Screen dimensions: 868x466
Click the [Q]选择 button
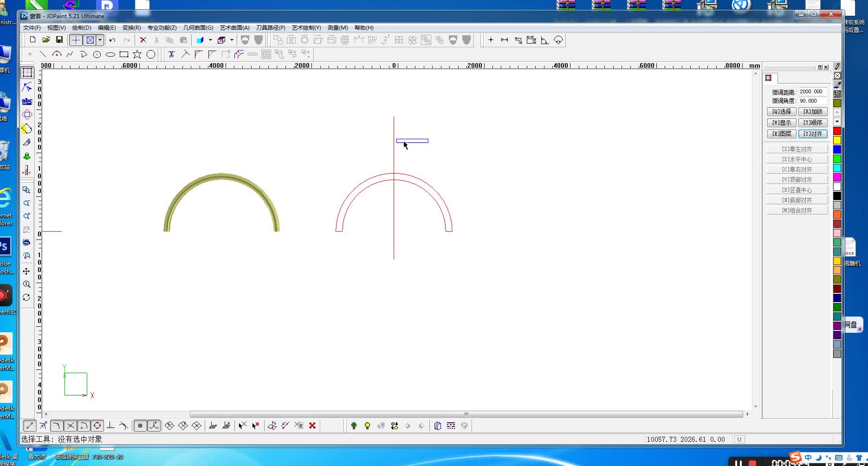pos(782,111)
